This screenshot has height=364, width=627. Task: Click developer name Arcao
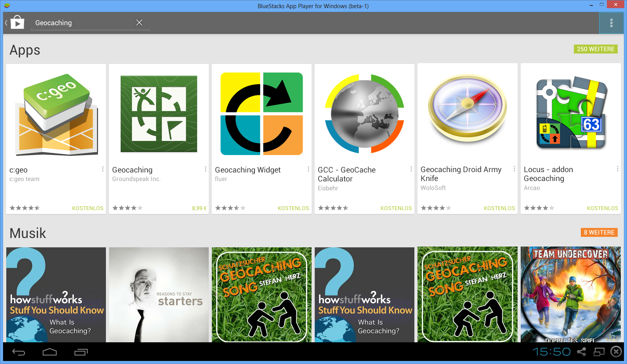tap(532, 188)
